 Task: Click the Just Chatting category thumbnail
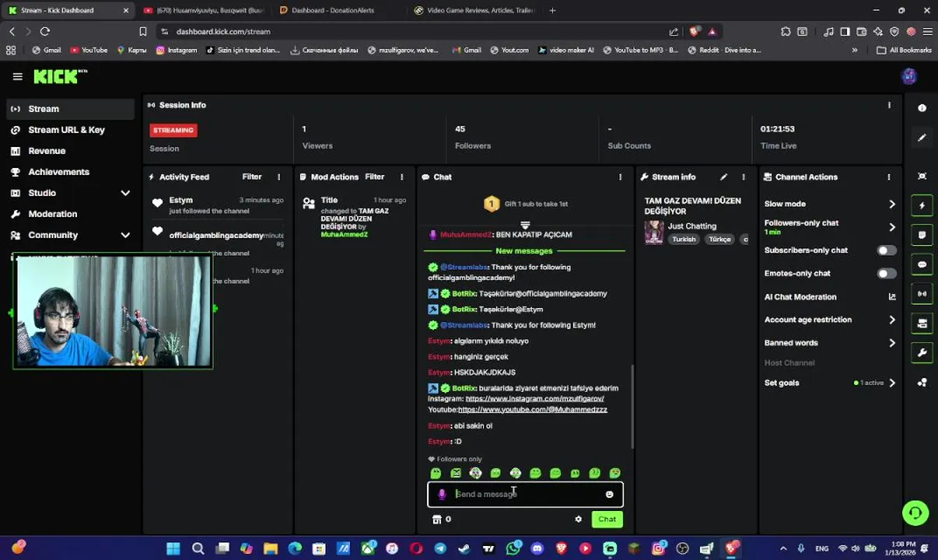pos(654,232)
